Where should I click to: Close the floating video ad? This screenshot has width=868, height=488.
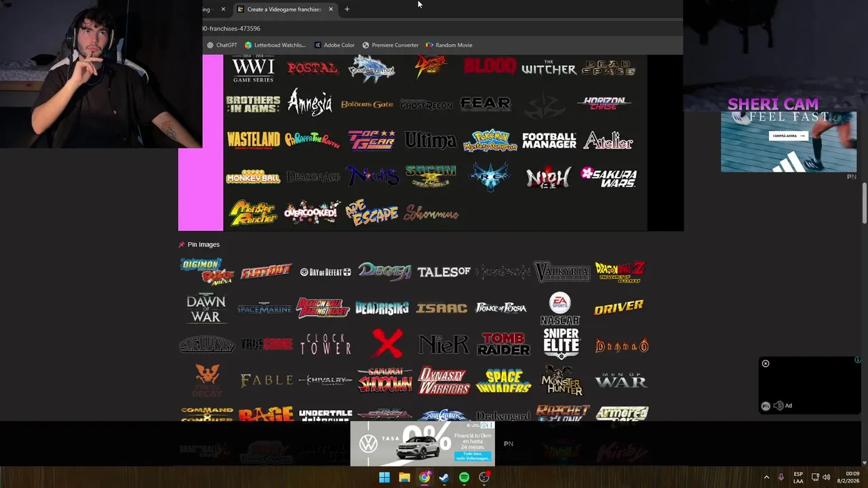click(x=766, y=364)
